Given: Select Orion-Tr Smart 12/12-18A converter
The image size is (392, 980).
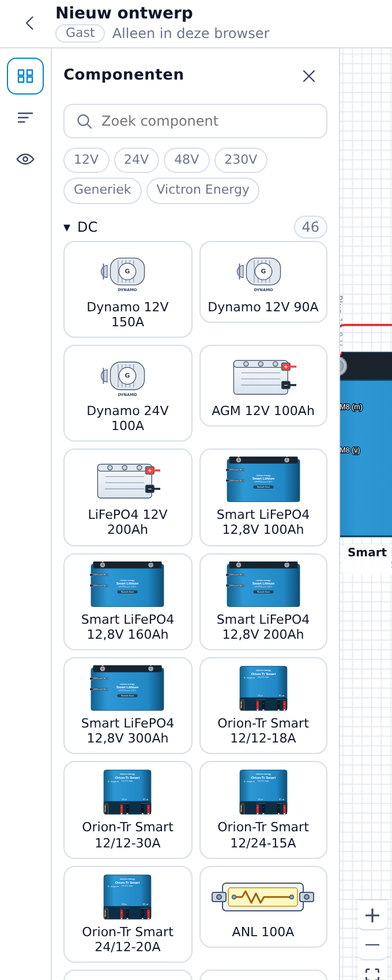Looking at the screenshot, I should coord(263,706).
